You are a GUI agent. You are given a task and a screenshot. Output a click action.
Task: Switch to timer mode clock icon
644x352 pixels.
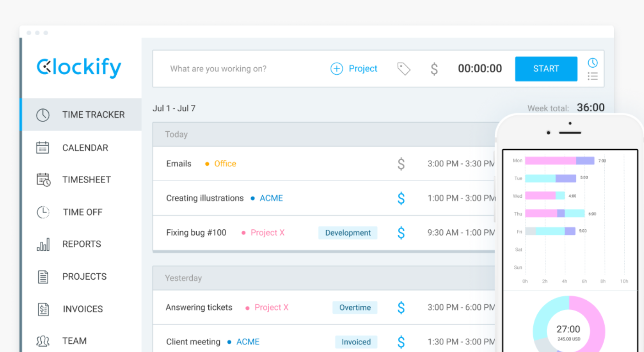[593, 63]
